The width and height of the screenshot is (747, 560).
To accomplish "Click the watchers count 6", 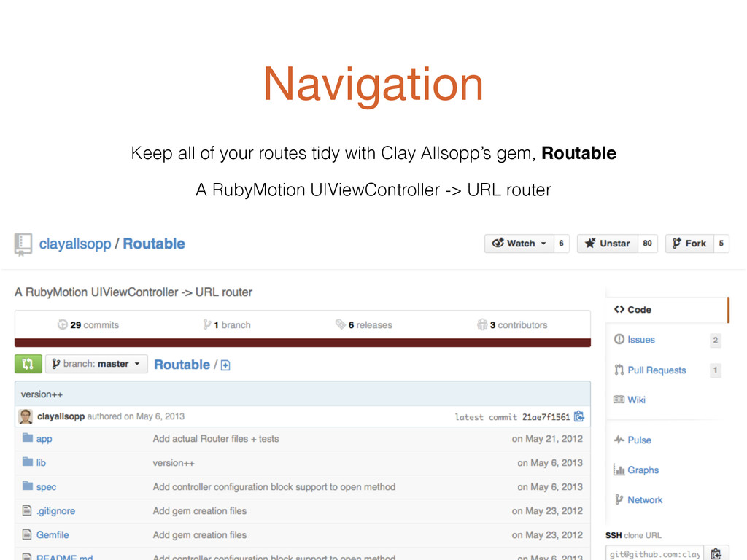I will (561, 244).
